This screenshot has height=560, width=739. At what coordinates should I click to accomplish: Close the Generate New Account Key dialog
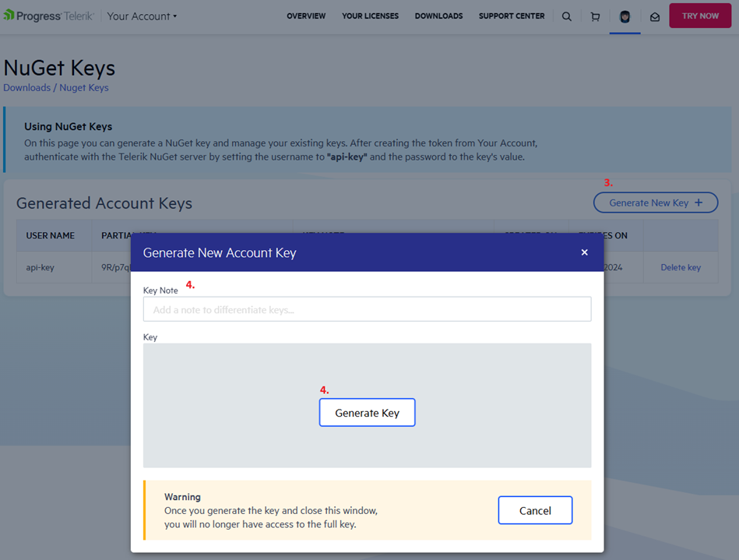585,252
